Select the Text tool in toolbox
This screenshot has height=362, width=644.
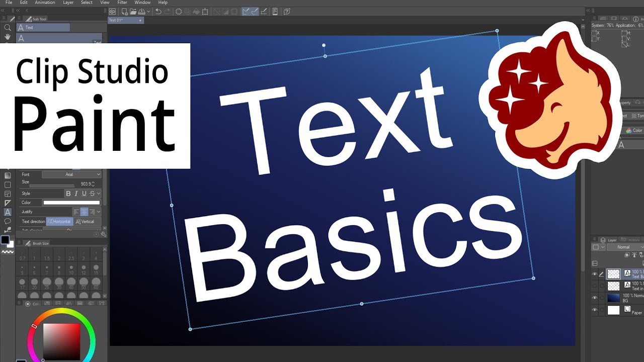tap(8, 212)
